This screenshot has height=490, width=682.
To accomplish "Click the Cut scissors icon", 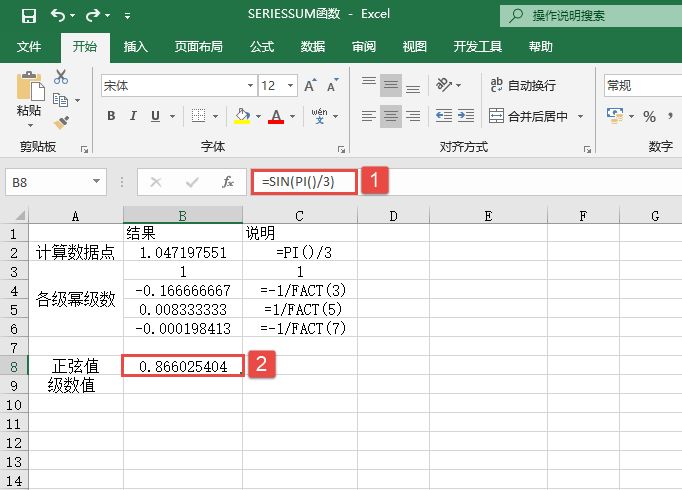I will click(61, 77).
